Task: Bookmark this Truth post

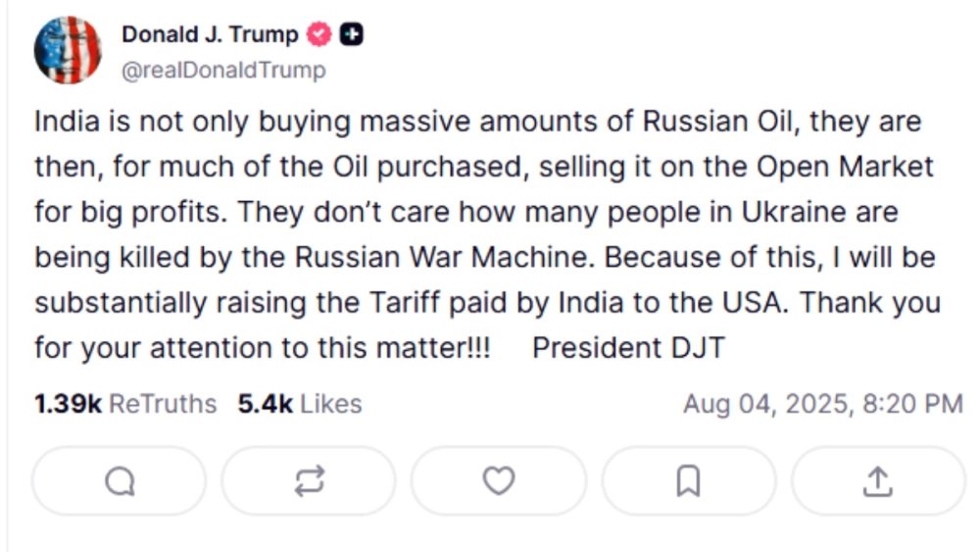Action: click(689, 480)
